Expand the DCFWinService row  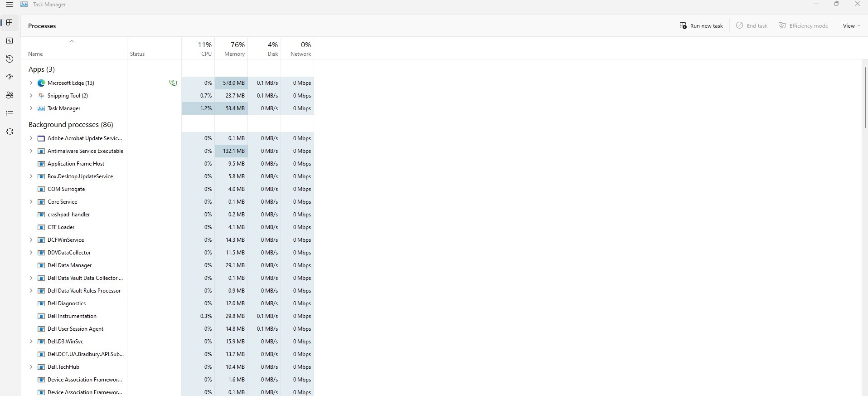point(31,240)
